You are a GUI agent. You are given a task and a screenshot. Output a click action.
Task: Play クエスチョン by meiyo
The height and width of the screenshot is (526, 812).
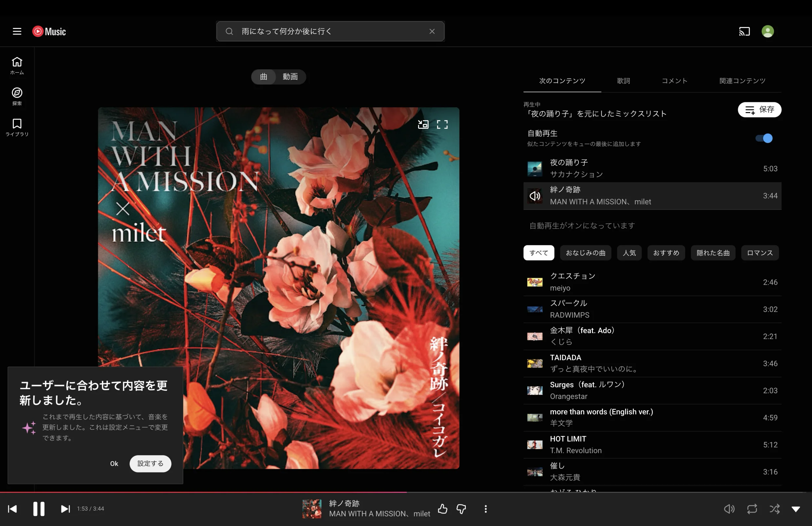[x=652, y=282]
